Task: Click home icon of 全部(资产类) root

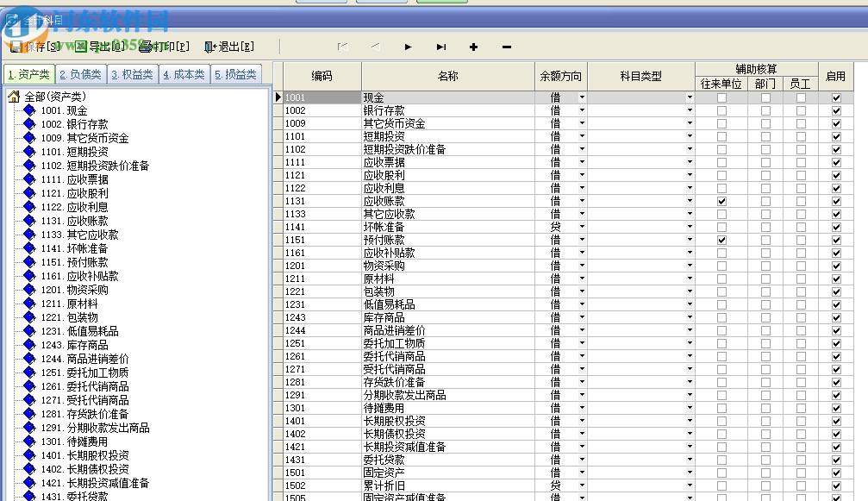Action: (x=14, y=97)
